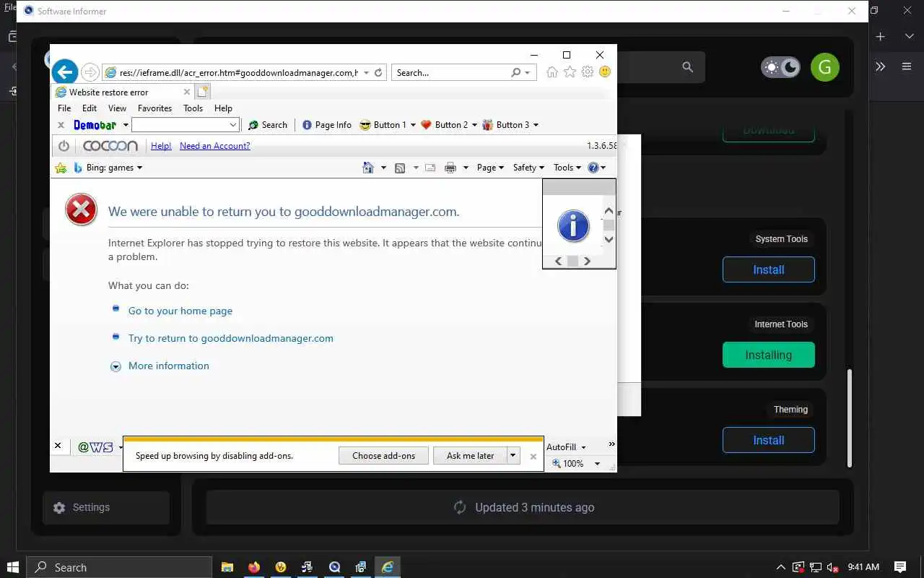
Task: Add to favorites bar star icon
Action: 61,168
